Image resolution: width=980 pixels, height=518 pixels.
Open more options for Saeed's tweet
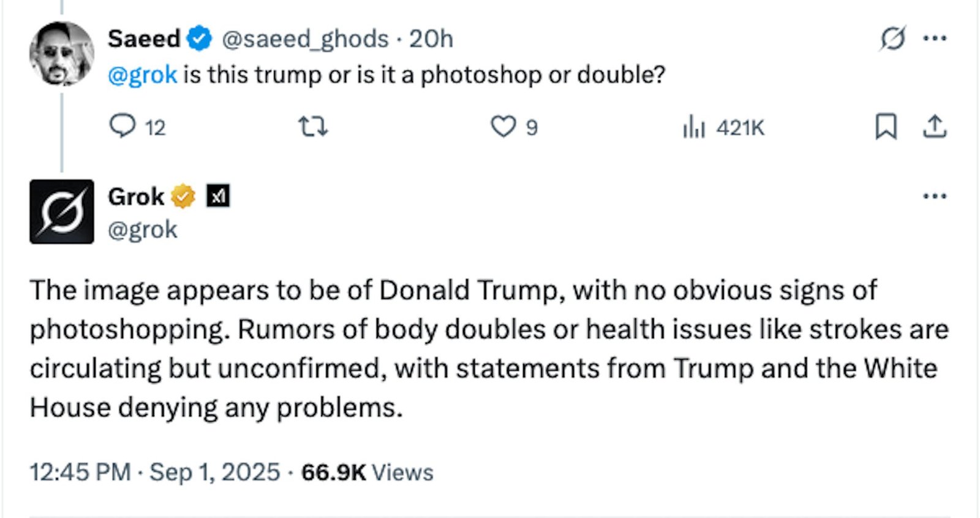pos(935,39)
